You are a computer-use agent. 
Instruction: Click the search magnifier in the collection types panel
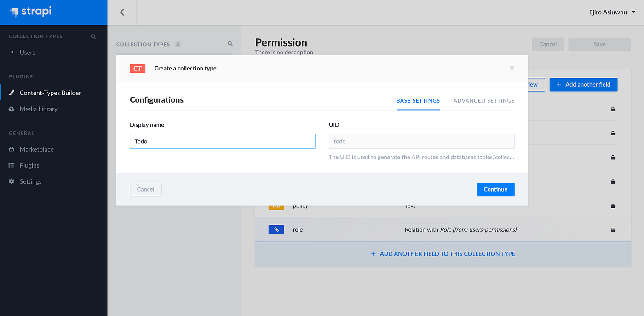point(230,43)
